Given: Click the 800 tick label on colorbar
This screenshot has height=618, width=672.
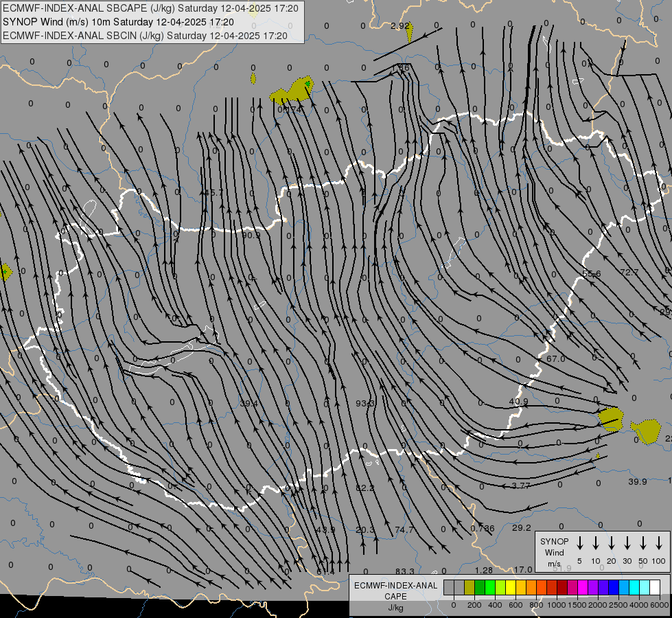Looking at the screenshot, I should point(536,605).
